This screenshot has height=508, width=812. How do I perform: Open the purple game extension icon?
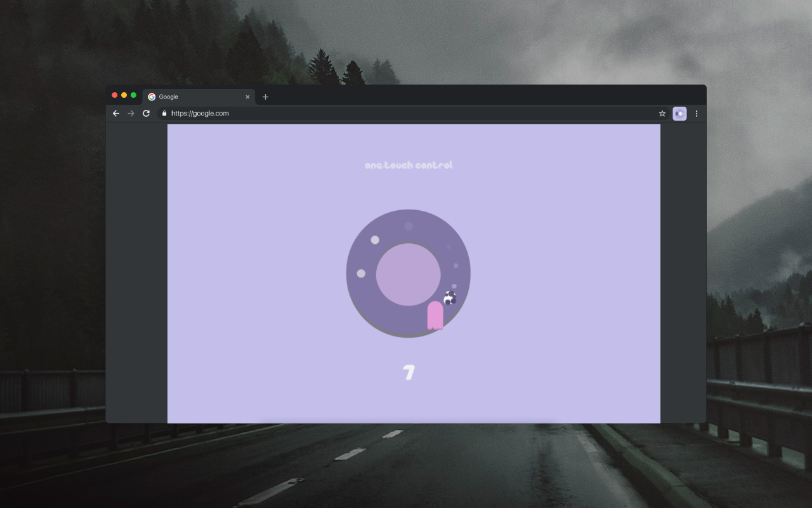coord(679,114)
